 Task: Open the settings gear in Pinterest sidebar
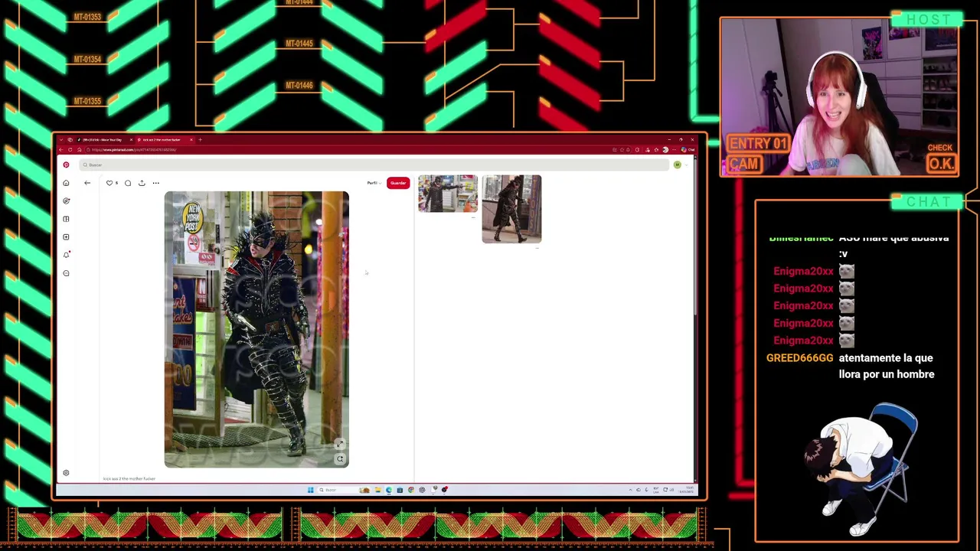tap(66, 473)
